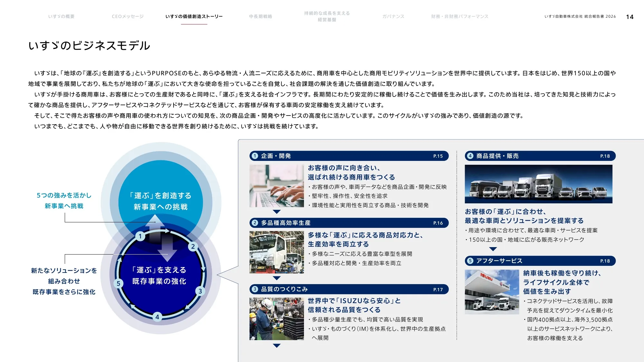Click the truck assembly line photo
The width and height of the screenshot is (644, 362).
277,252
